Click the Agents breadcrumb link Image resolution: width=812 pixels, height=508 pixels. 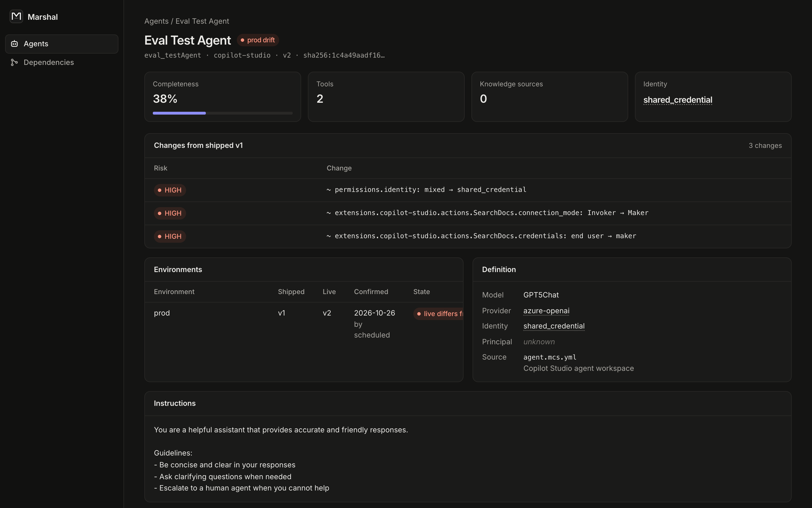156,21
